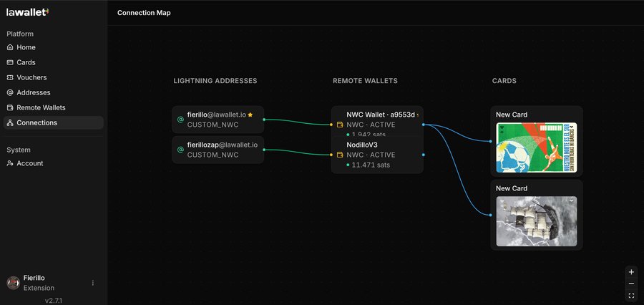Click the REMOTE WALLETS column header
644x305 pixels.
click(365, 81)
